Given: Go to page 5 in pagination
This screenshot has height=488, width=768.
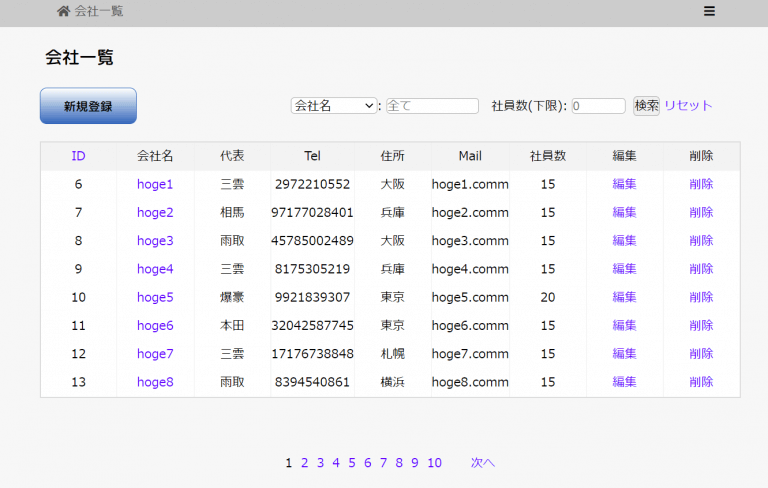Looking at the screenshot, I should coord(352,463).
